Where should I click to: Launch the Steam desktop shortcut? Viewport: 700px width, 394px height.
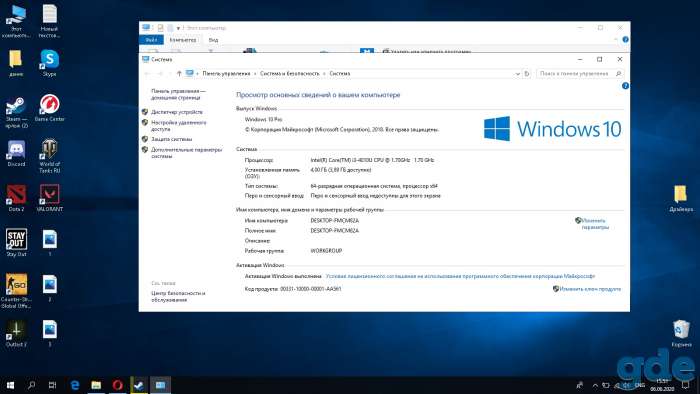[x=16, y=112]
